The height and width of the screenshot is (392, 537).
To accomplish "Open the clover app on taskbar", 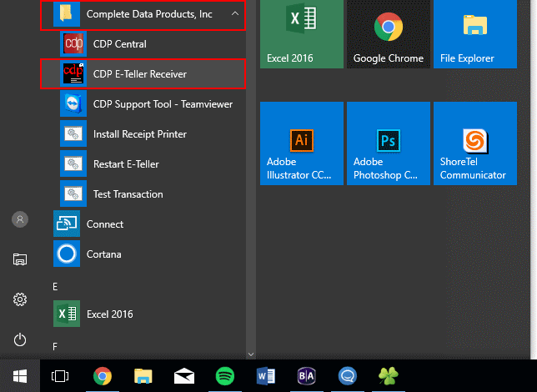I will [389, 376].
